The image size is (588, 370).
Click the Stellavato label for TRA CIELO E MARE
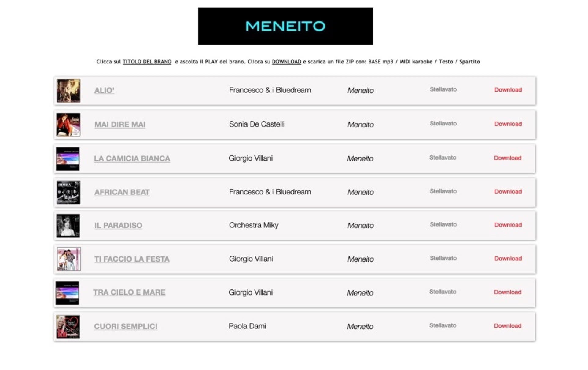click(x=443, y=292)
